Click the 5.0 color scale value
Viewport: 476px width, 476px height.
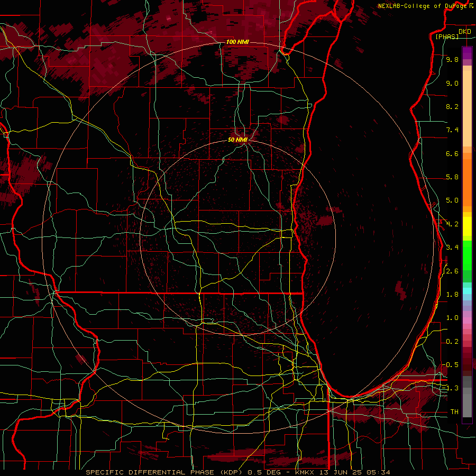click(452, 200)
